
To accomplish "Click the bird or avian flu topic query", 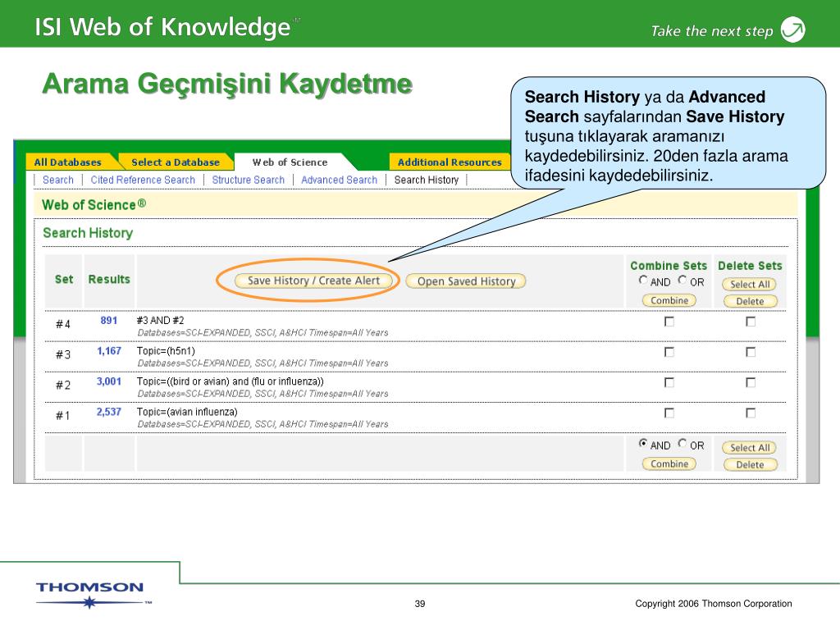I will [x=231, y=381].
